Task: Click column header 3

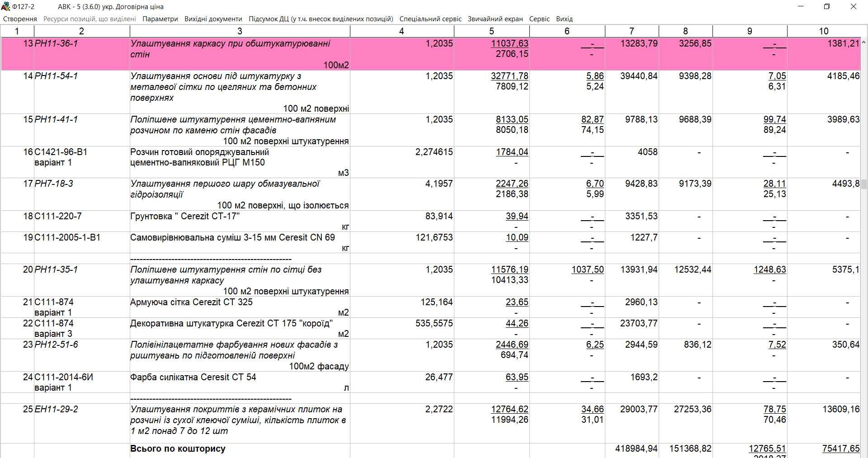Action: click(240, 31)
